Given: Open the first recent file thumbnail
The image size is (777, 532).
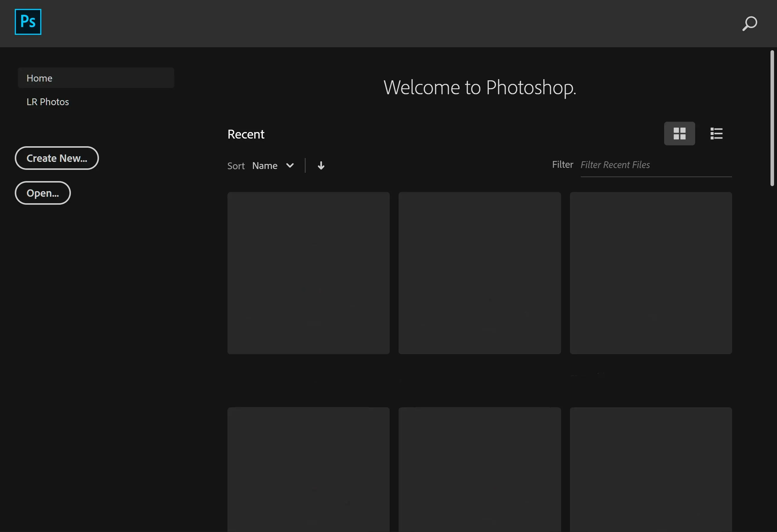Looking at the screenshot, I should [308, 272].
